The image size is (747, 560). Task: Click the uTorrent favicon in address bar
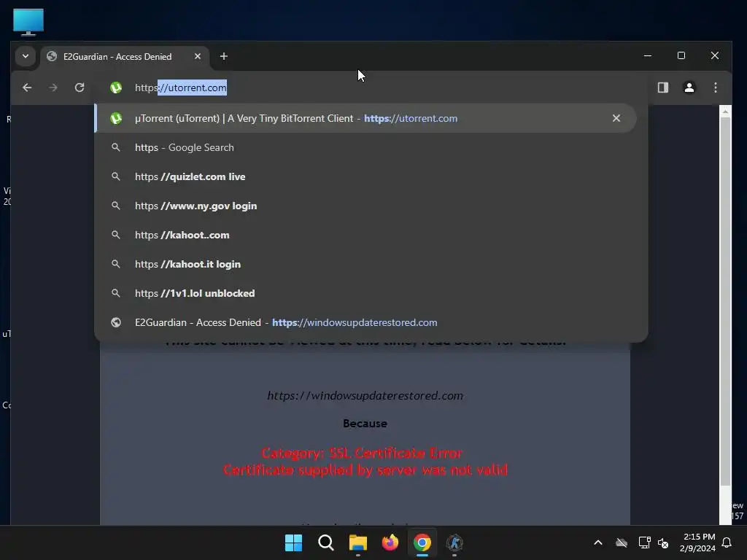116,87
